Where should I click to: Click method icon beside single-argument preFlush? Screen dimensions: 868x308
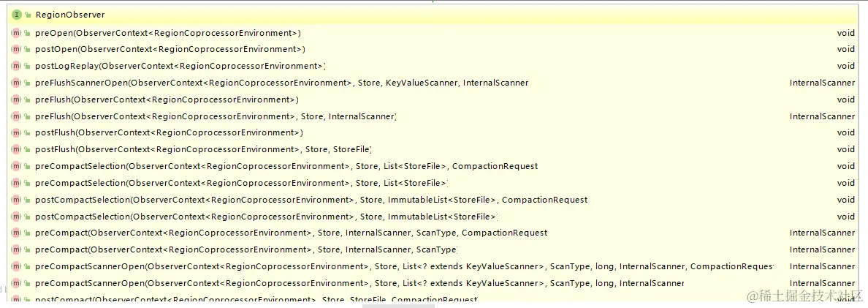pos(16,99)
